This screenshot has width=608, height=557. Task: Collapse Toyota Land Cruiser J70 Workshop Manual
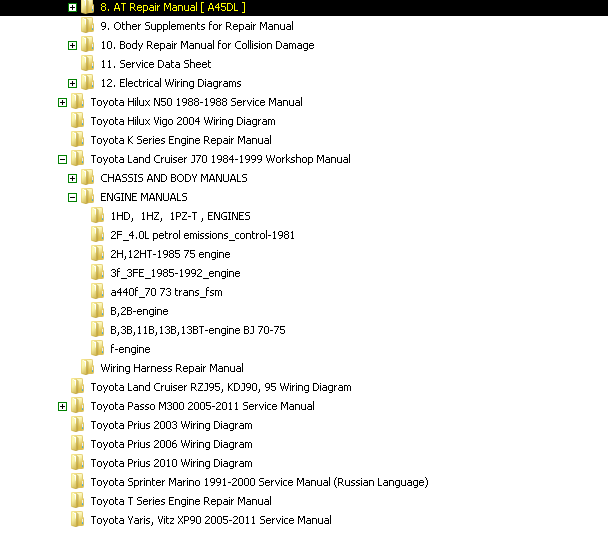pos(62,159)
